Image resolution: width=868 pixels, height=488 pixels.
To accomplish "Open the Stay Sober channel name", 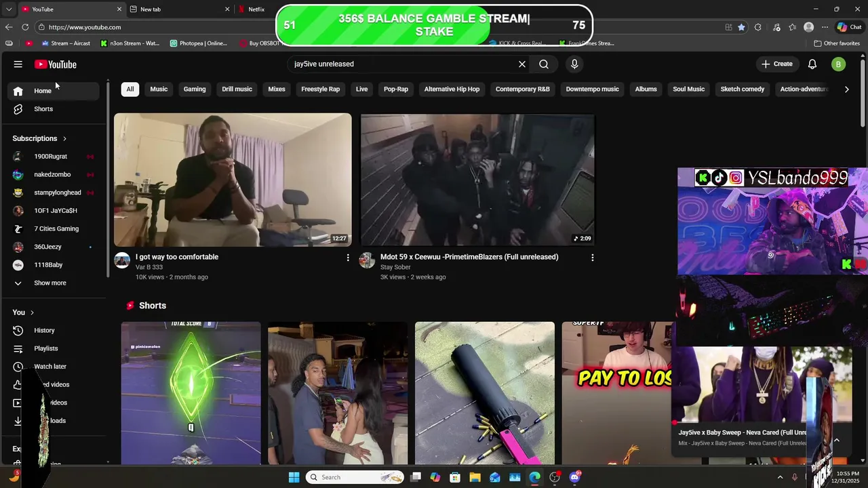I will 395,267.
